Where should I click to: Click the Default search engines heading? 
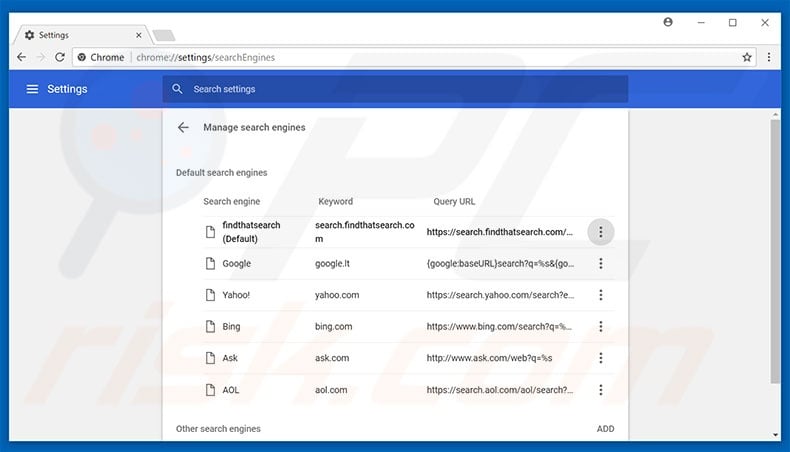coord(222,173)
